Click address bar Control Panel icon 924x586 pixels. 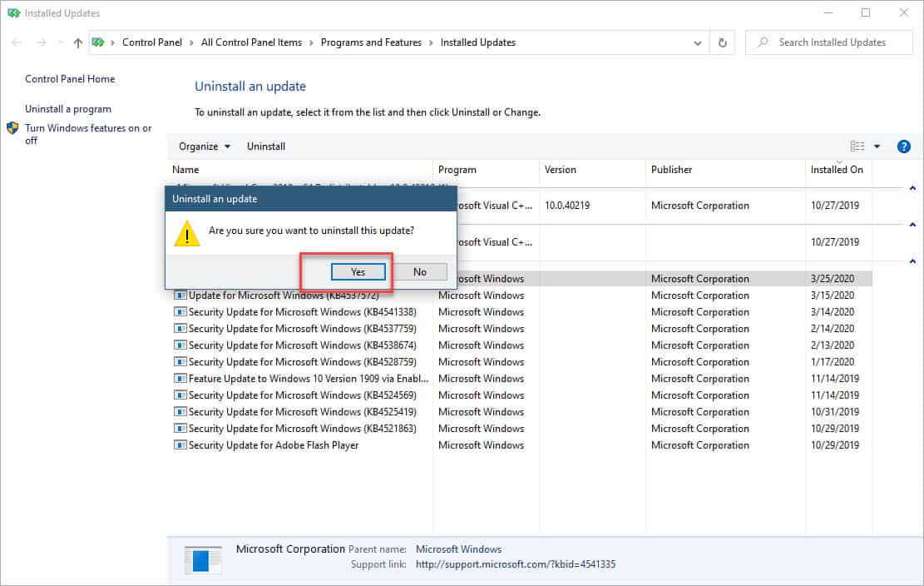click(x=98, y=42)
